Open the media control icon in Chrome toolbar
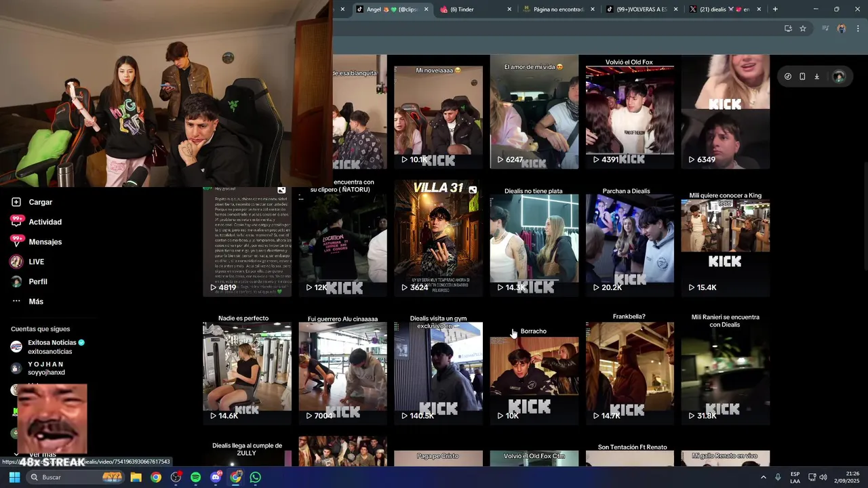868x488 pixels. [825, 28]
